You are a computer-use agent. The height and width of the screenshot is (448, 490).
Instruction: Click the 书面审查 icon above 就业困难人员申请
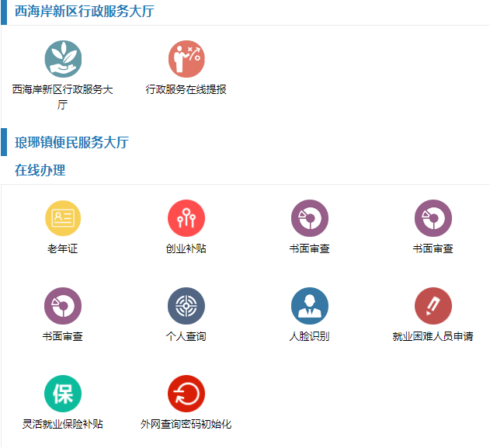433,218
